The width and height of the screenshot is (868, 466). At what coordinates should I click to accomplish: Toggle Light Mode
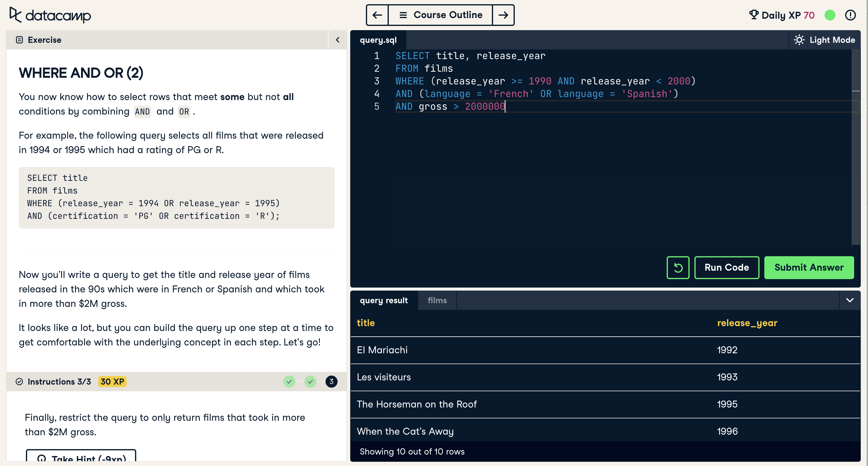[825, 40]
